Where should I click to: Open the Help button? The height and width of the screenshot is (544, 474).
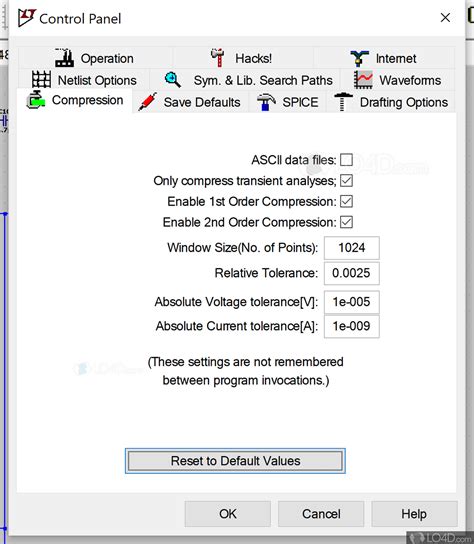click(x=414, y=514)
